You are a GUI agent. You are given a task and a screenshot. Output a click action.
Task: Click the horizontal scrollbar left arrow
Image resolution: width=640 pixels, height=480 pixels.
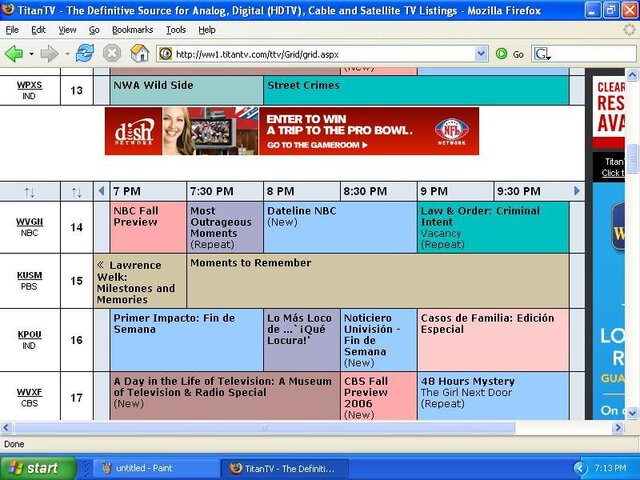click(x=6, y=427)
